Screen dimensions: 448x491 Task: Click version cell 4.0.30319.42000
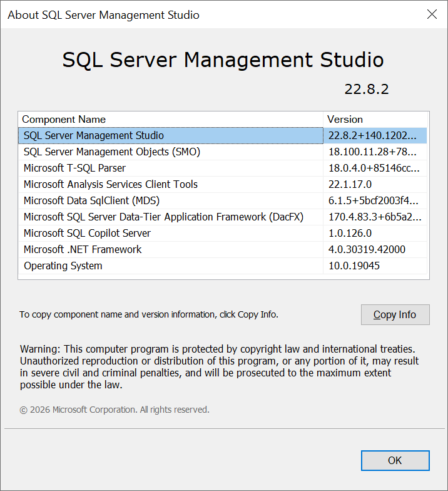[x=375, y=249]
